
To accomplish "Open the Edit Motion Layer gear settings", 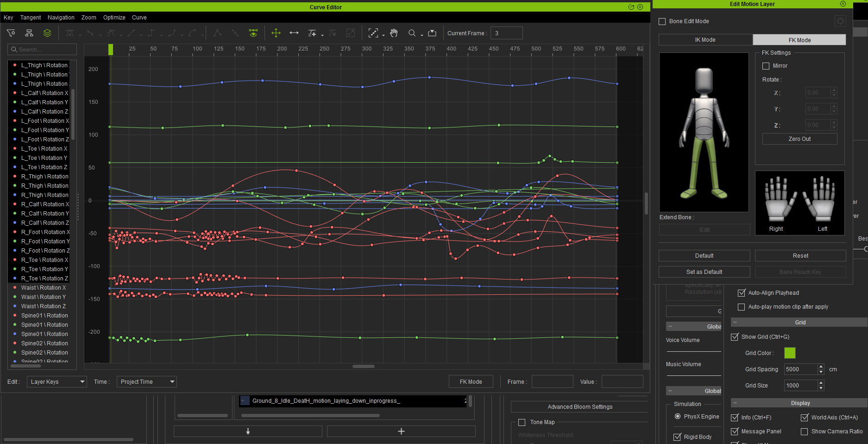I will (x=840, y=21).
